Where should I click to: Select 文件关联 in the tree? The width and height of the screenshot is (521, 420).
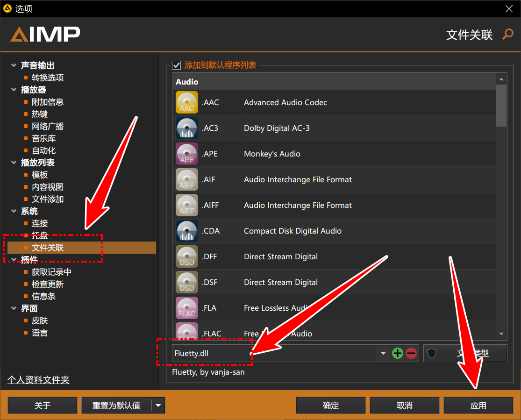tap(82, 248)
